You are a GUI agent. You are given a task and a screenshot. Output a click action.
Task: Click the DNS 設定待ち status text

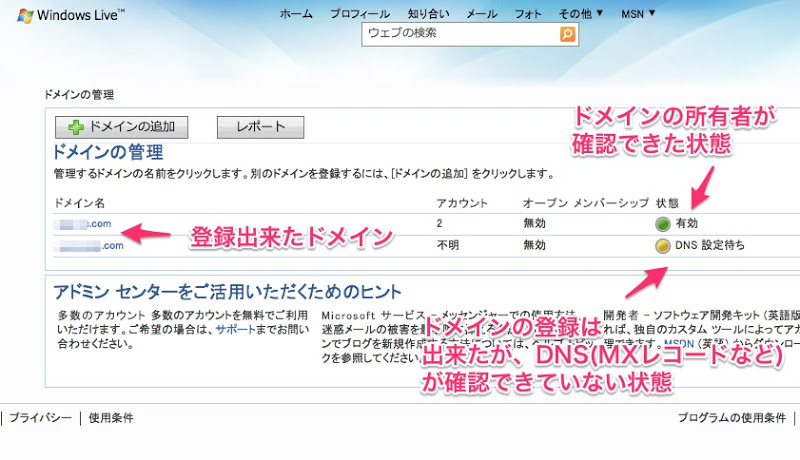click(x=710, y=245)
